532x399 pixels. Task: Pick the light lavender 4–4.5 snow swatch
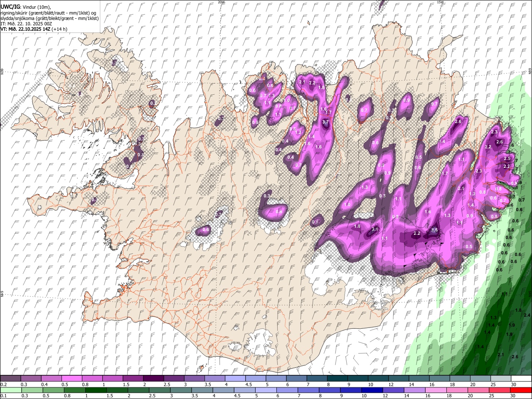click(234, 379)
